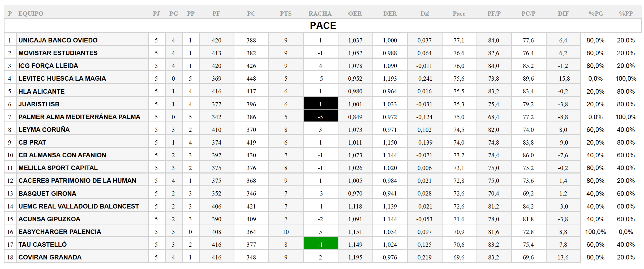Viewport: 644px width, 269px height.
Task: Select the DER column header
Action: [x=390, y=14]
